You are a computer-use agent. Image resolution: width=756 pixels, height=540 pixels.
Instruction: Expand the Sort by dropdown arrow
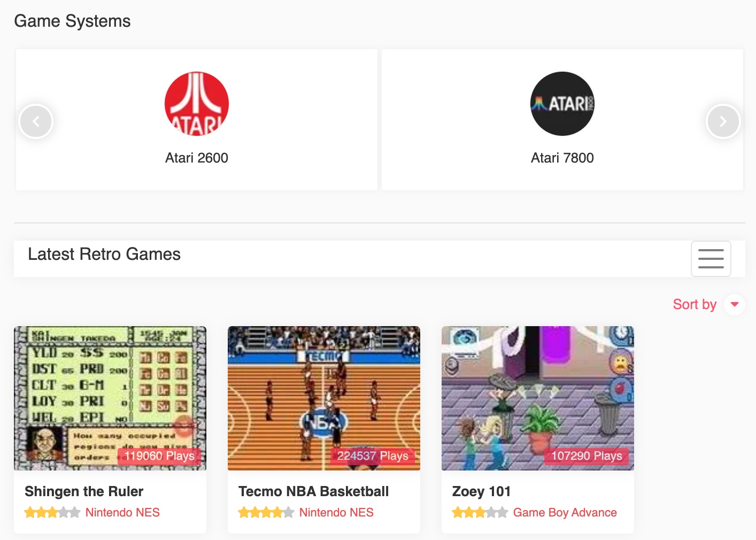(x=735, y=304)
